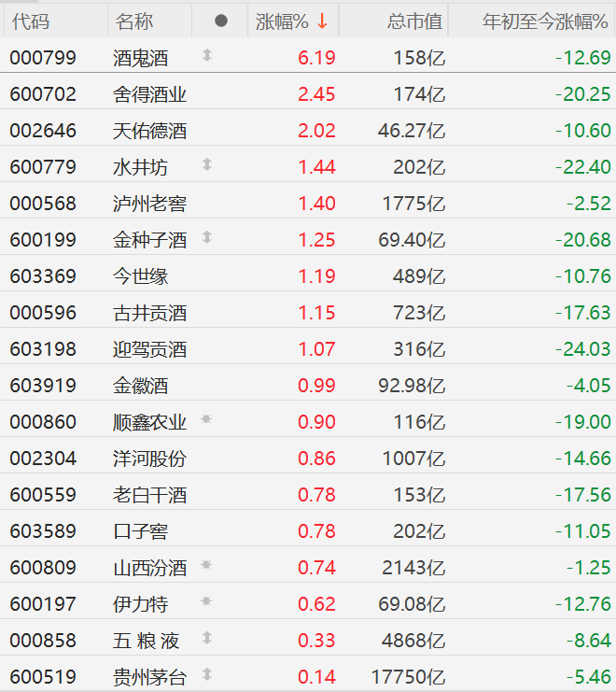Screen dimensions: 616x692
Task: Select stock code 603919
Action: (x=43, y=386)
